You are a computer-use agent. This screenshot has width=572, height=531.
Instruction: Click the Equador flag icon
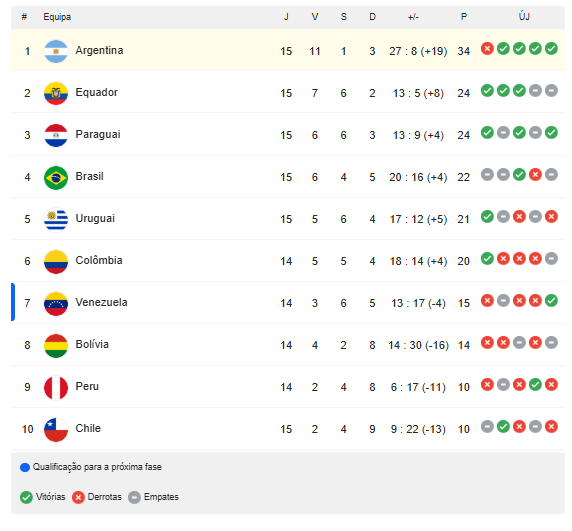[56, 93]
